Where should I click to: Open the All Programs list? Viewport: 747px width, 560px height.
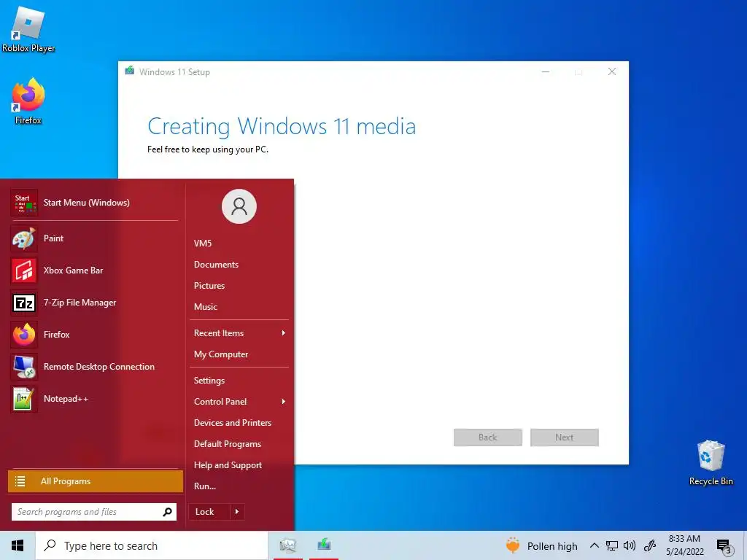[96, 481]
